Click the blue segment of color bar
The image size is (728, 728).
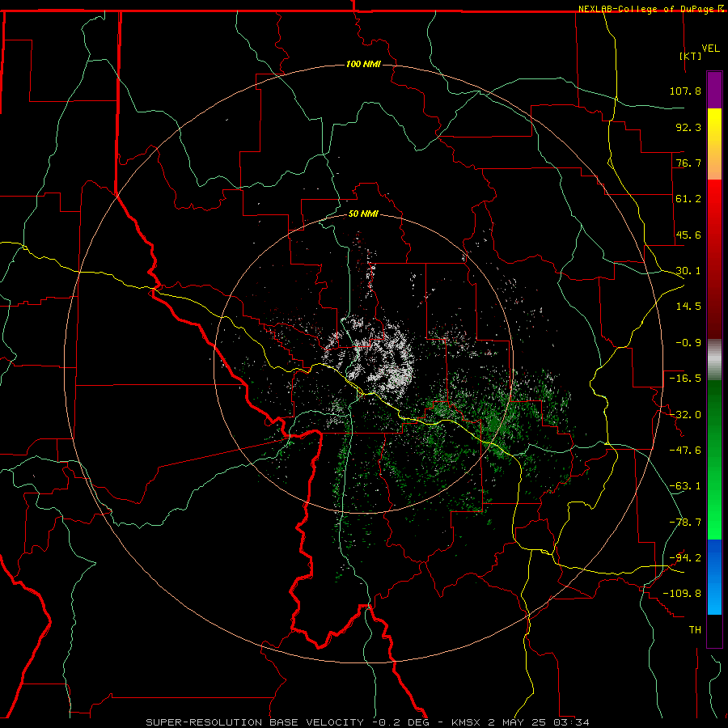pos(714,577)
